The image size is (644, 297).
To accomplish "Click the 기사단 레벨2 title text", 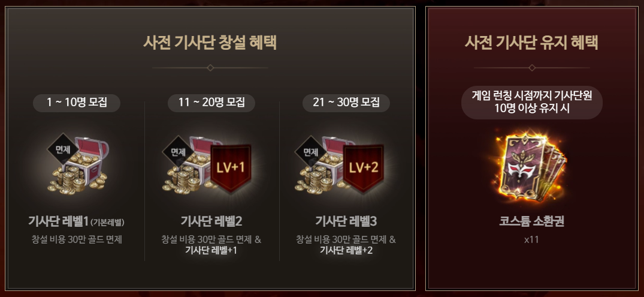I will 211,221.
